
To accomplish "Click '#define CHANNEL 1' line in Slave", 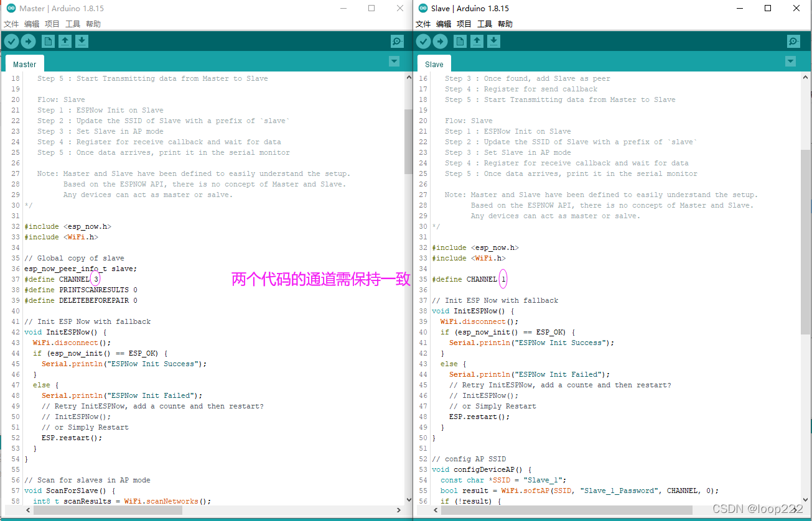I will pos(469,279).
